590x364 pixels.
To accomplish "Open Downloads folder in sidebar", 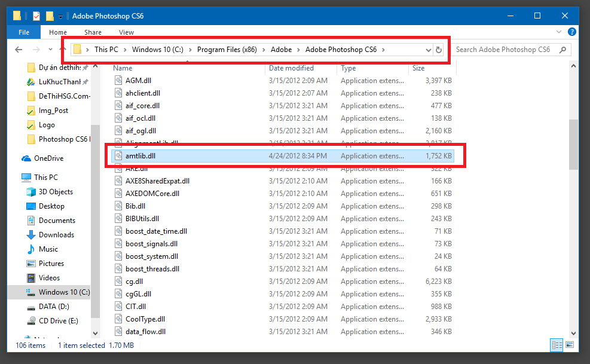I will point(56,235).
